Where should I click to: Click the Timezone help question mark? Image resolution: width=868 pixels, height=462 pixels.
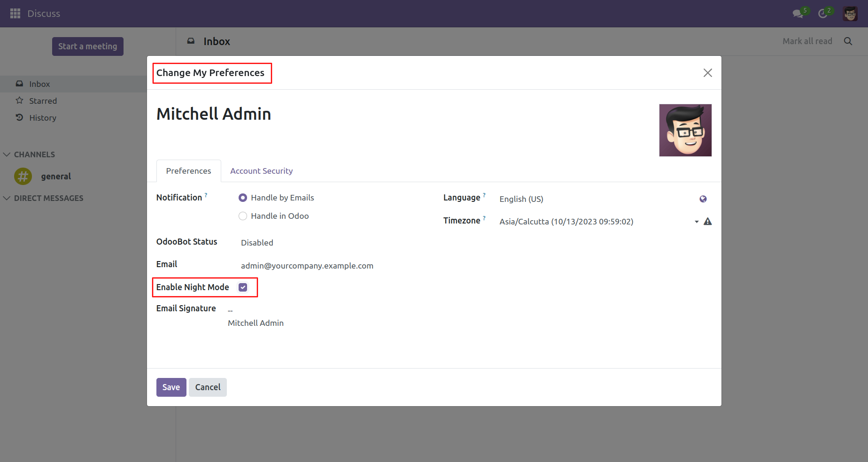point(484,217)
